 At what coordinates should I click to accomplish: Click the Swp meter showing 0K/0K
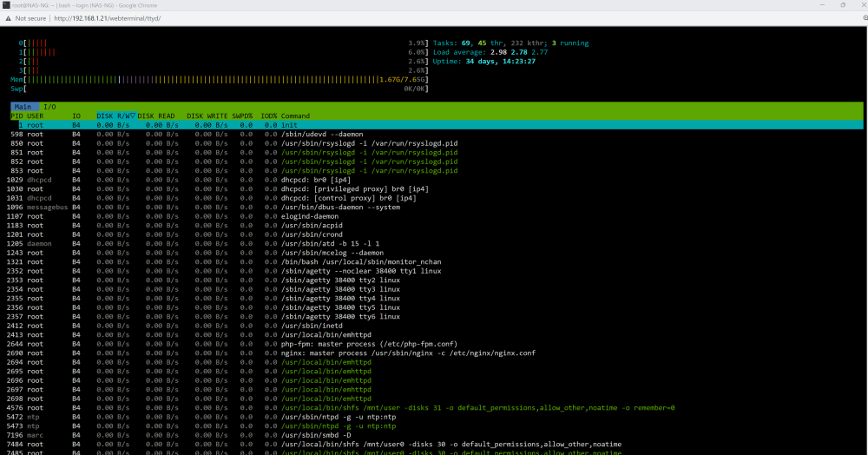[x=220, y=89]
